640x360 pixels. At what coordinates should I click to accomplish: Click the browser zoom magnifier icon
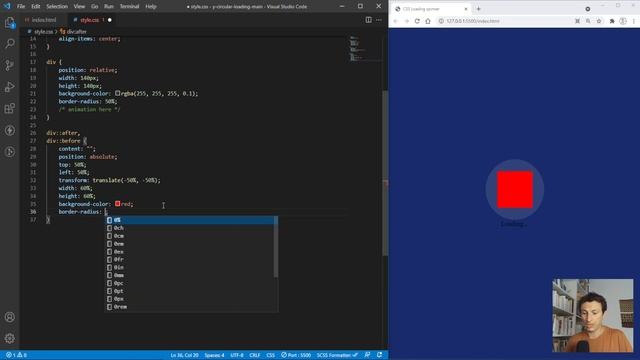click(588, 21)
